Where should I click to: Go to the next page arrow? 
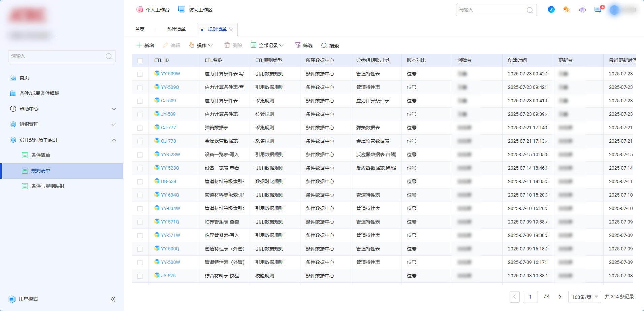pyautogui.click(x=560, y=297)
